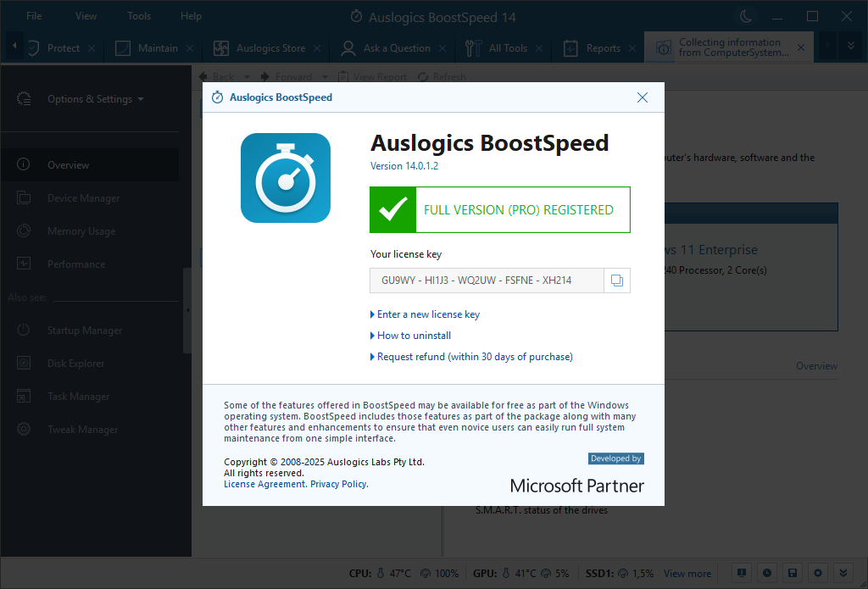Copy the license key with the copy icon

(x=617, y=281)
